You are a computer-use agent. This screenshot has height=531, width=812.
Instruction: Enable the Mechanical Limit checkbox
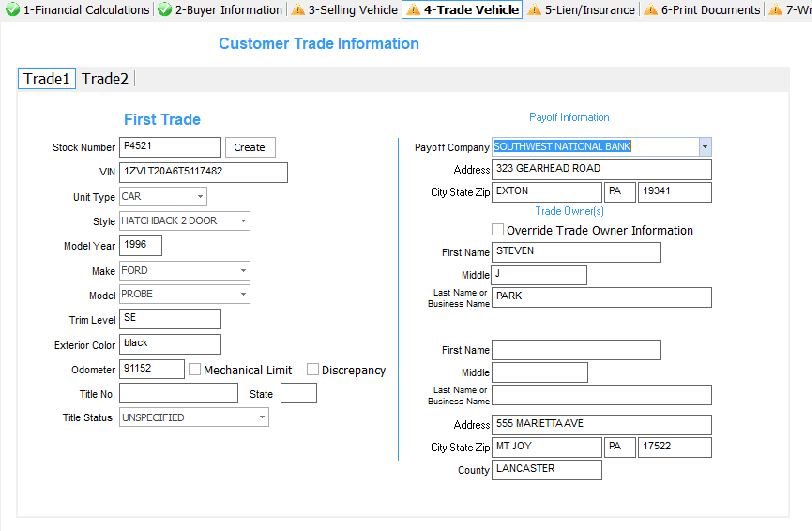[195, 370]
